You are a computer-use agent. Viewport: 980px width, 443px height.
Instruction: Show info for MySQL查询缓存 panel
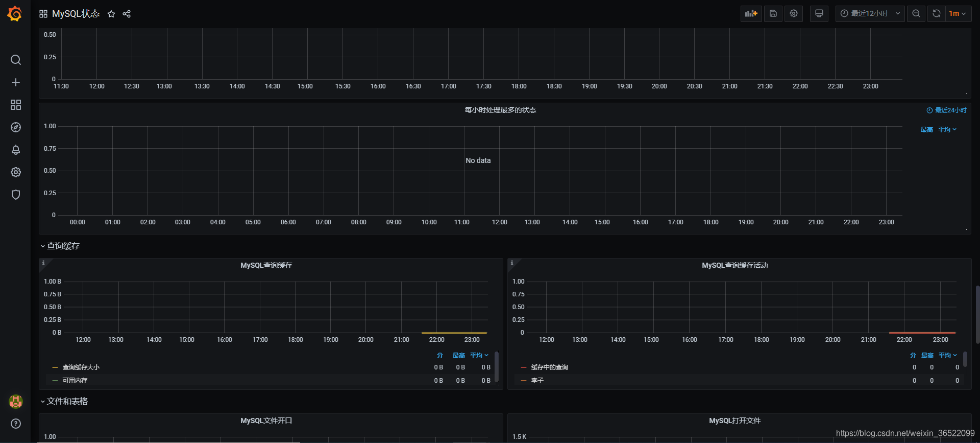click(43, 263)
